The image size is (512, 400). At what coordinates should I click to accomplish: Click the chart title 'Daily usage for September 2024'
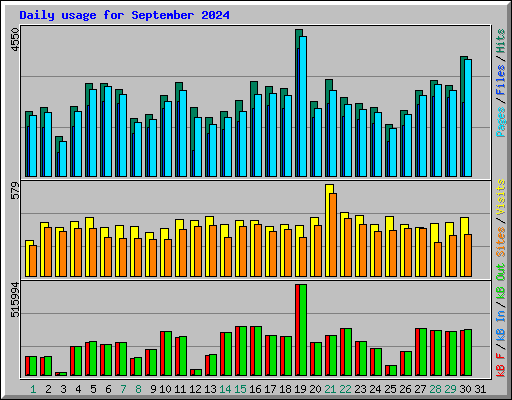click(x=124, y=15)
